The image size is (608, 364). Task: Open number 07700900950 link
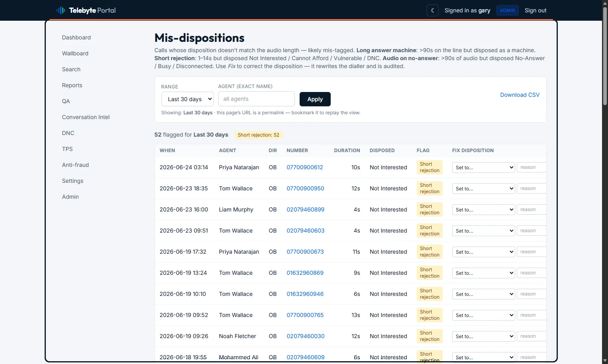point(305,188)
